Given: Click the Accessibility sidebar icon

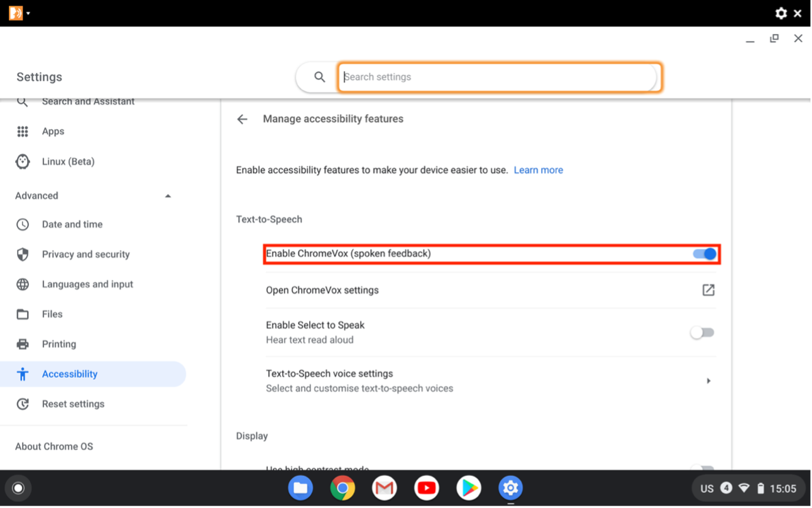Looking at the screenshot, I should tap(22, 374).
